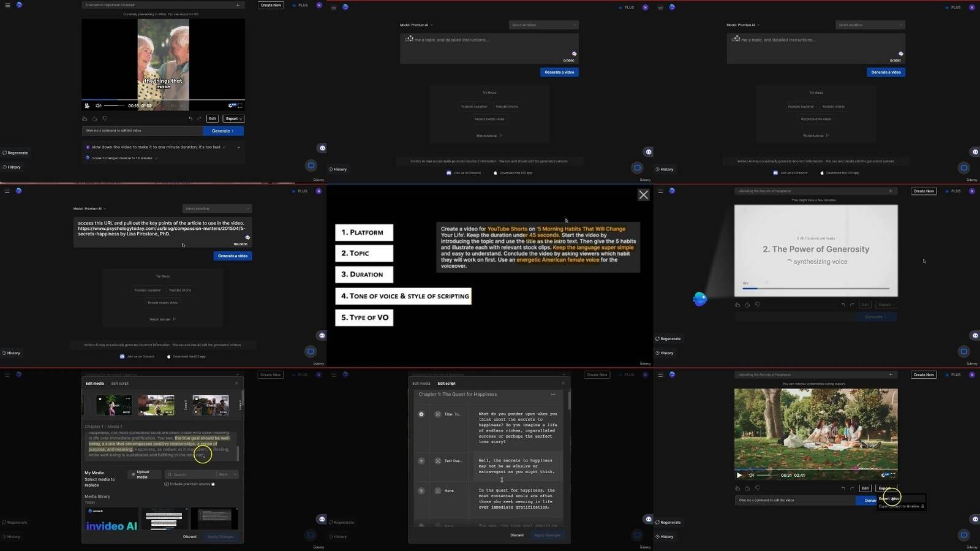
Task: Open hamburger menu in the couple video panel
Action: [x=7, y=5]
